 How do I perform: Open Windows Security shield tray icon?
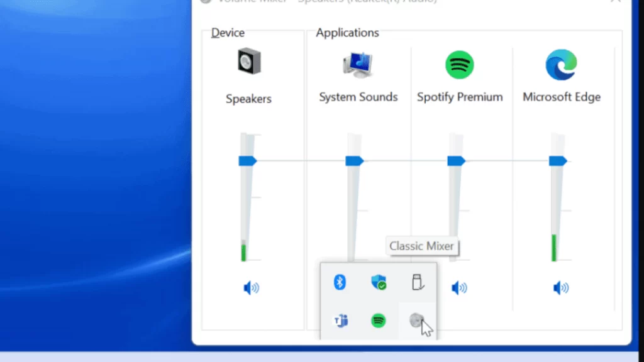[x=378, y=282]
